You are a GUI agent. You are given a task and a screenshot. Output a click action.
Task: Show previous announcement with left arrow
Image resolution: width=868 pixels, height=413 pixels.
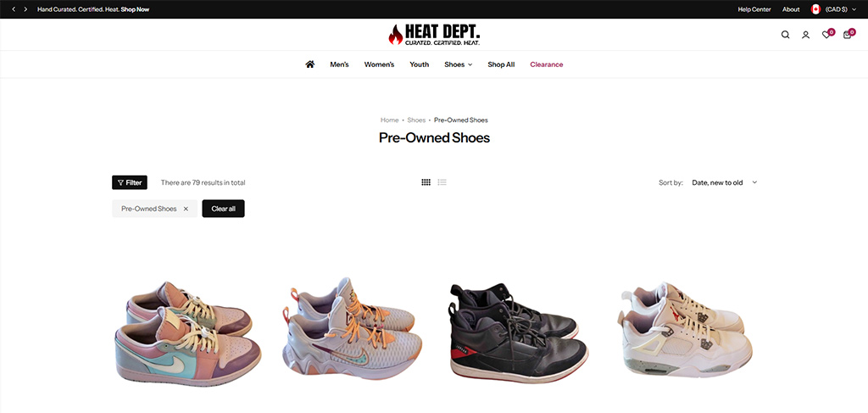pyautogui.click(x=14, y=9)
